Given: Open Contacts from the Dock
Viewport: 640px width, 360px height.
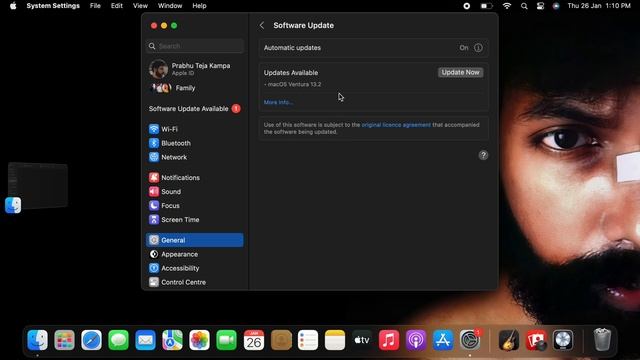Looking at the screenshot, I should coord(281,340).
